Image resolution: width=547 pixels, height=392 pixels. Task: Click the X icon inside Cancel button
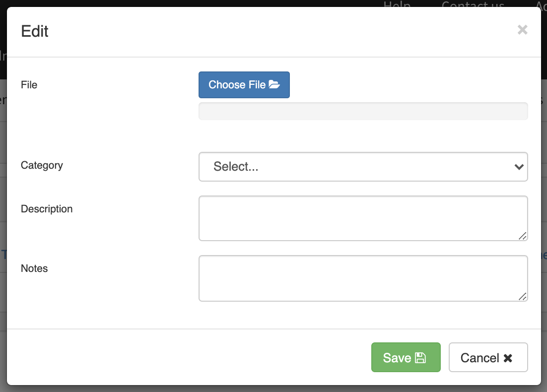pyautogui.click(x=508, y=358)
